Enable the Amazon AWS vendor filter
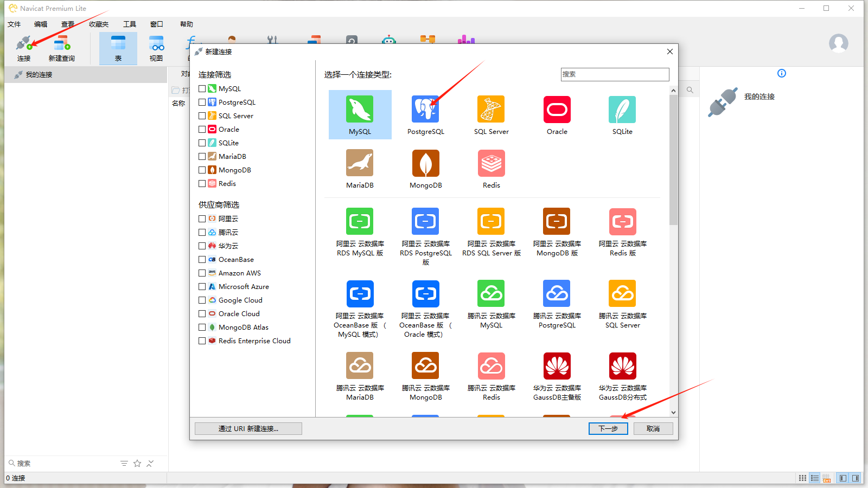 pyautogui.click(x=202, y=273)
